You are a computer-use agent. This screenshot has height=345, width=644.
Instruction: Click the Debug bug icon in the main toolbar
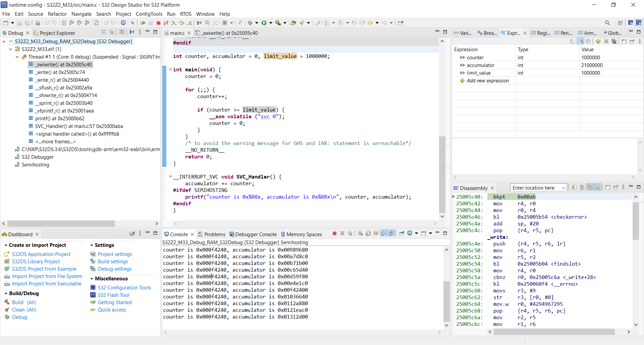click(250, 23)
